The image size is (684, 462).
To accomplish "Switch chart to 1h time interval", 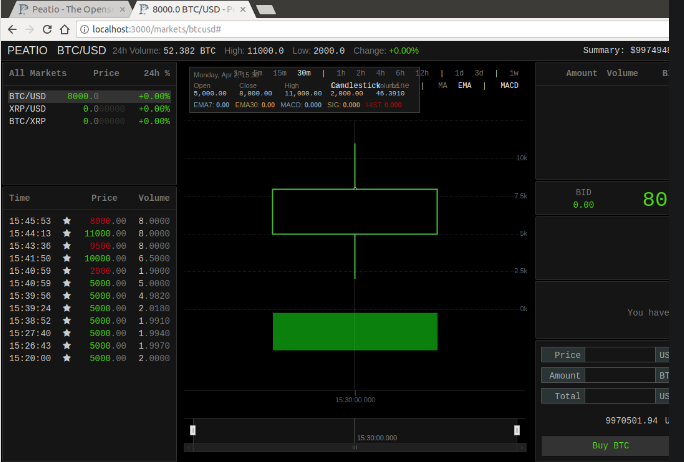I will (x=341, y=73).
